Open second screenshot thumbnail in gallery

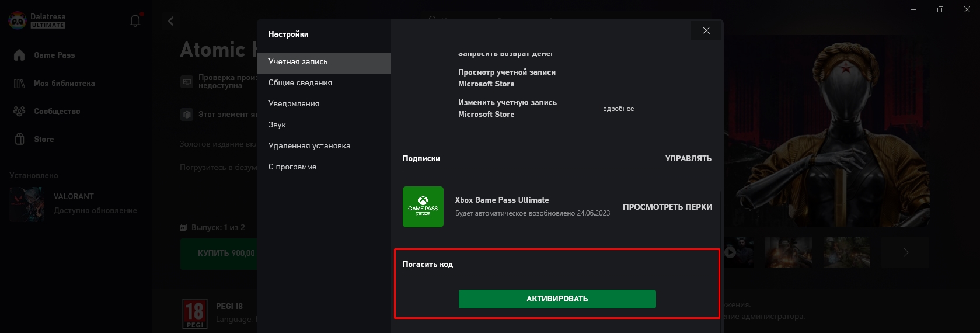point(789,252)
